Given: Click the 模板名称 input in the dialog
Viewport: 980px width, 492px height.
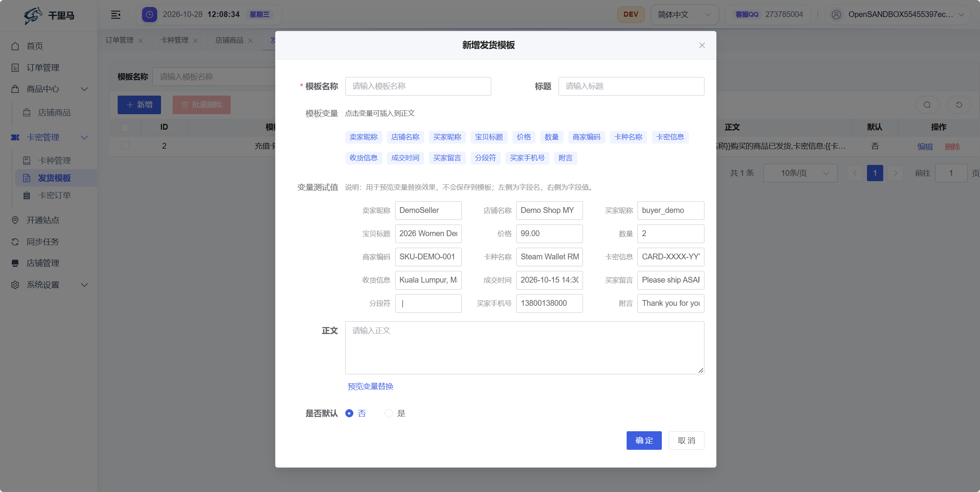Looking at the screenshot, I should (418, 86).
